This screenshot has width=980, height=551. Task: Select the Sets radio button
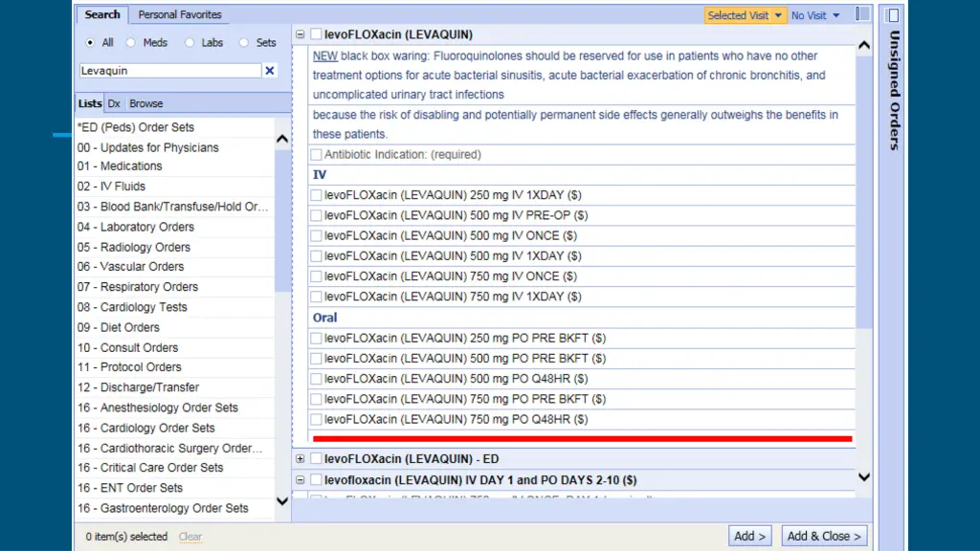244,42
